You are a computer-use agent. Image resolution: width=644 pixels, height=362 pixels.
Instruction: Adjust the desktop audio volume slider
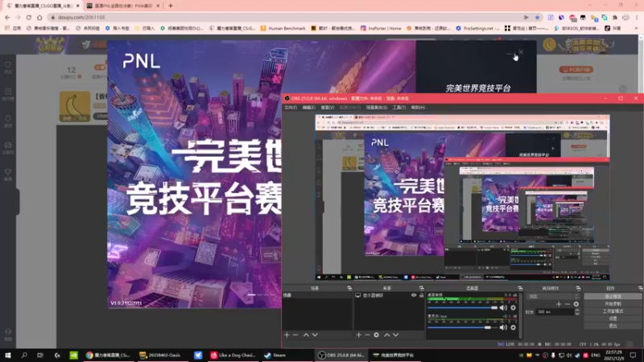tap(462, 308)
